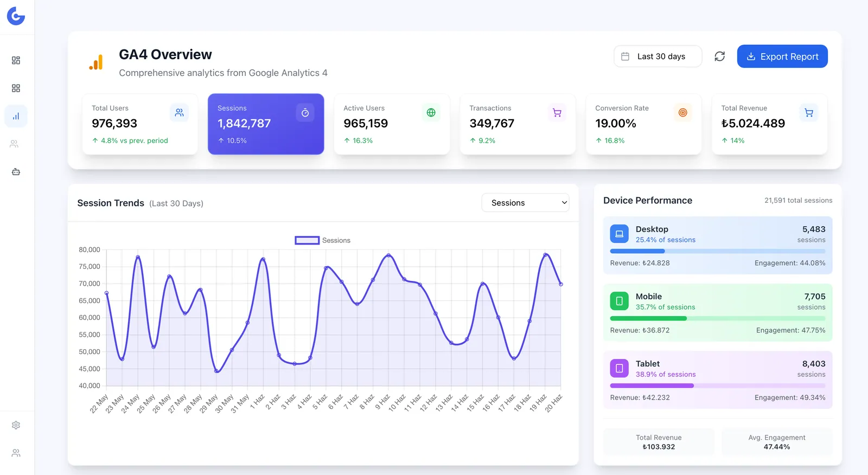
Task: Open the Last 30 days date picker
Action: [x=658, y=56]
